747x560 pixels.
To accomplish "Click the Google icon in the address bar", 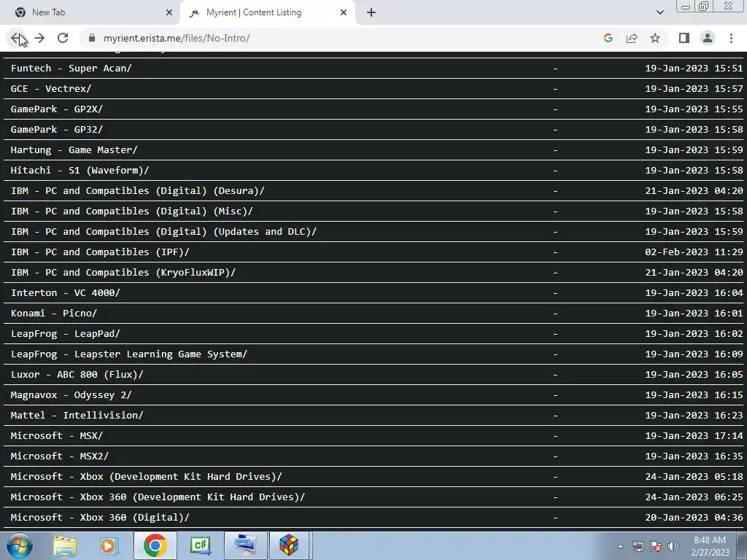I will [x=608, y=38].
